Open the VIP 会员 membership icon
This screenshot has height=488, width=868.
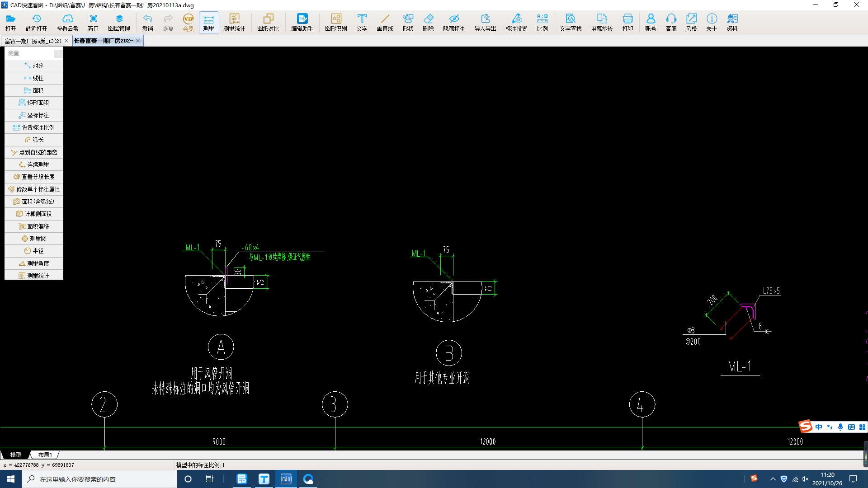(188, 23)
